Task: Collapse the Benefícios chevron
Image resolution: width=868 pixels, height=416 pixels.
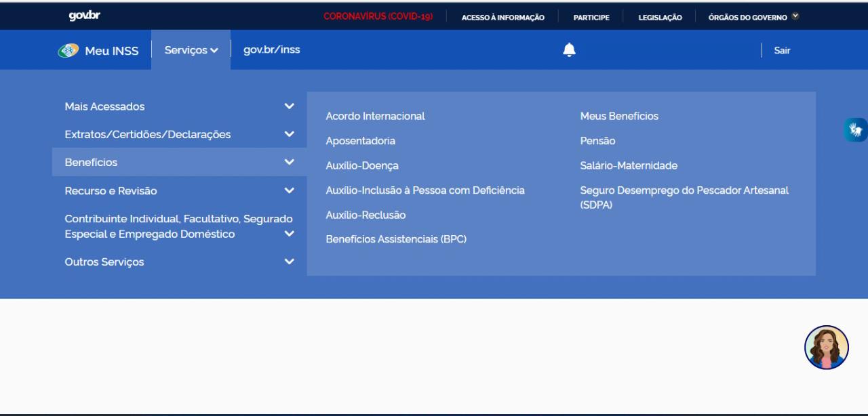Action: point(290,162)
